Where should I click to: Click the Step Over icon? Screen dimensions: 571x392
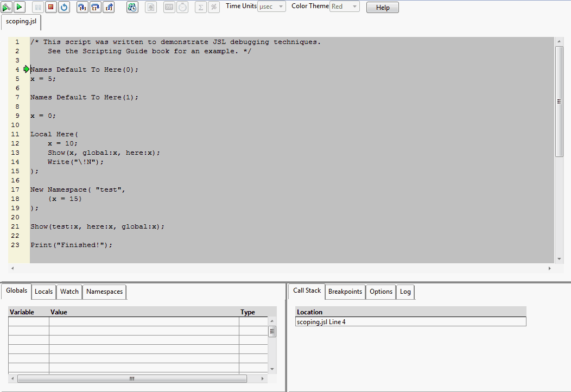[95, 7]
